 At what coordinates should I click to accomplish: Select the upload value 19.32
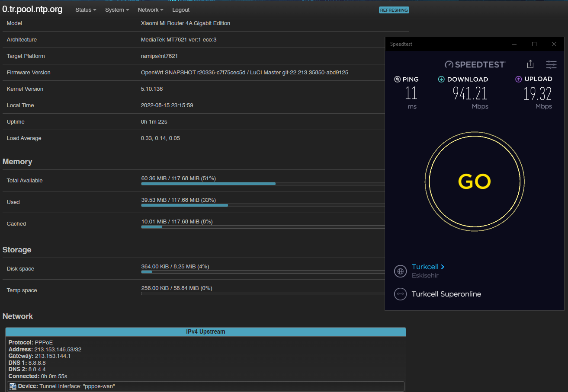537,93
